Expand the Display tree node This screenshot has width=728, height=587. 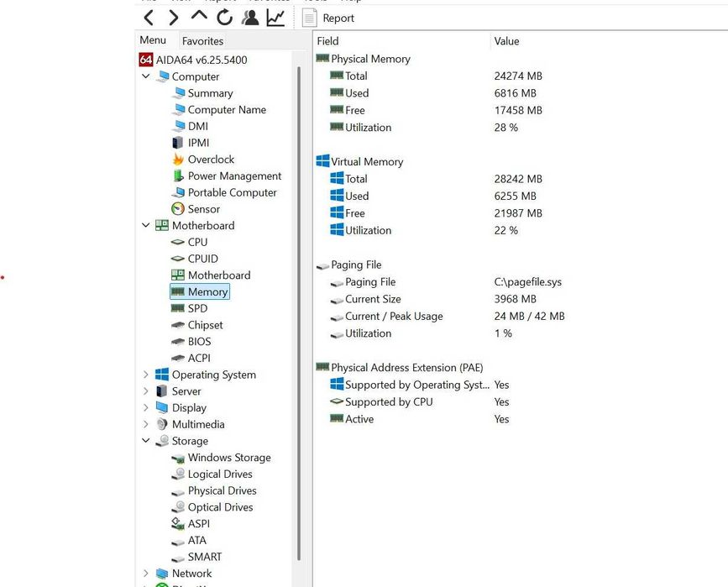click(146, 407)
